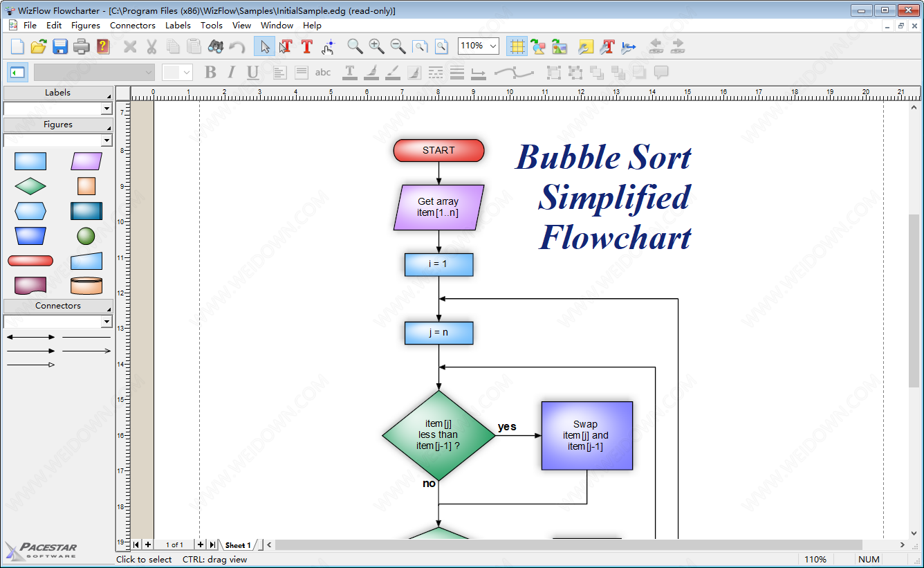This screenshot has width=924, height=568.
Task: Click the previous link left arrow icon
Action: click(656, 46)
